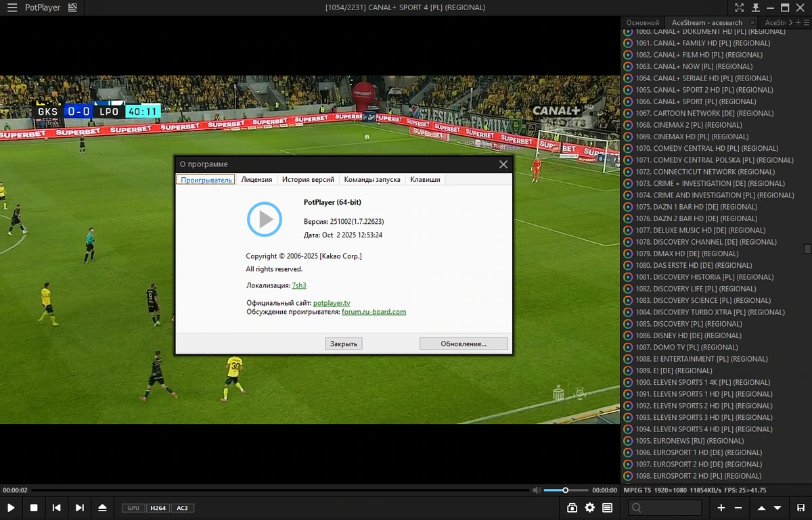Screen dimensions: 812x520
Task: Click the open file eject icon
Action: point(102,508)
